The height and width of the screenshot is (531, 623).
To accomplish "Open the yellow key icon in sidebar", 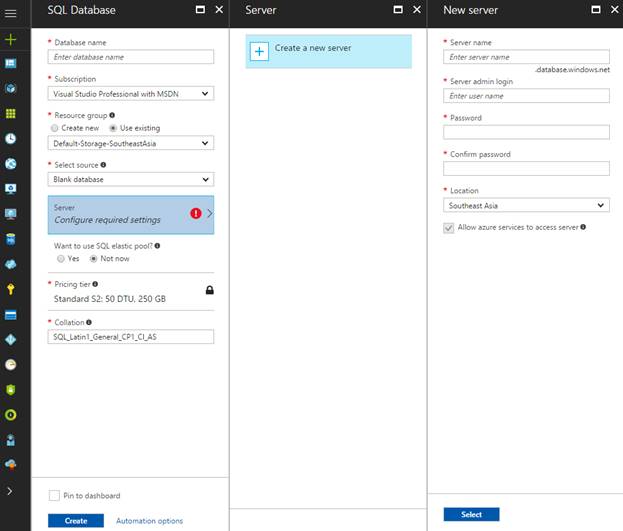I will [11, 290].
